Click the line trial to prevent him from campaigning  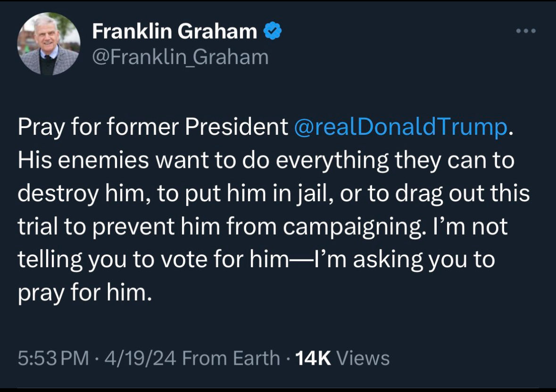263,227
